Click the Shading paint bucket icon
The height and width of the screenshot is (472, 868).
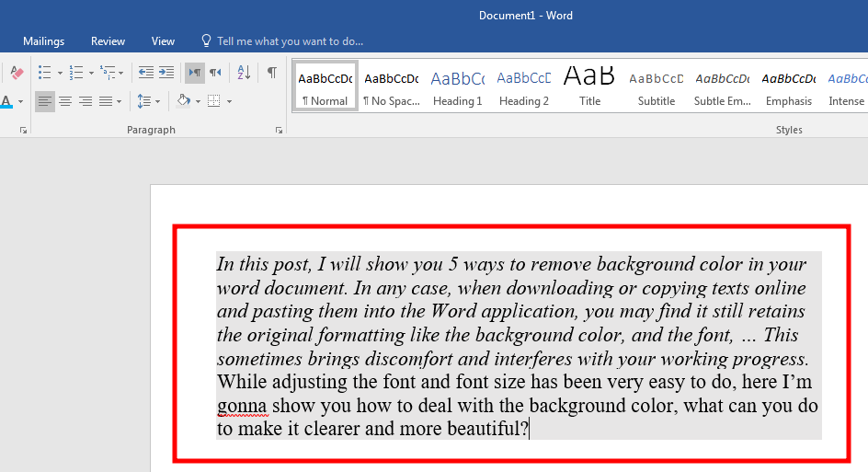tap(183, 101)
